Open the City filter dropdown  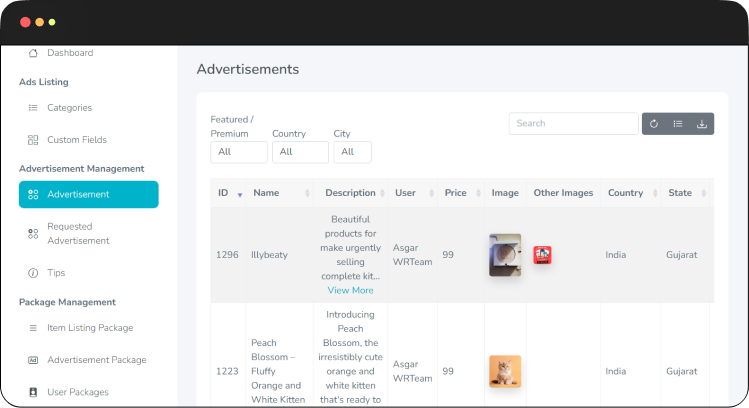pos(353,152)
